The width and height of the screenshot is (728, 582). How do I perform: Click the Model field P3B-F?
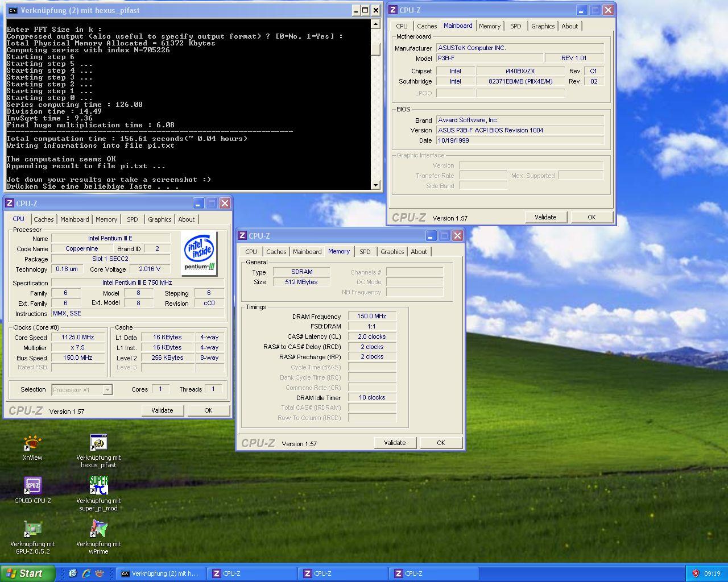[489, 58]
